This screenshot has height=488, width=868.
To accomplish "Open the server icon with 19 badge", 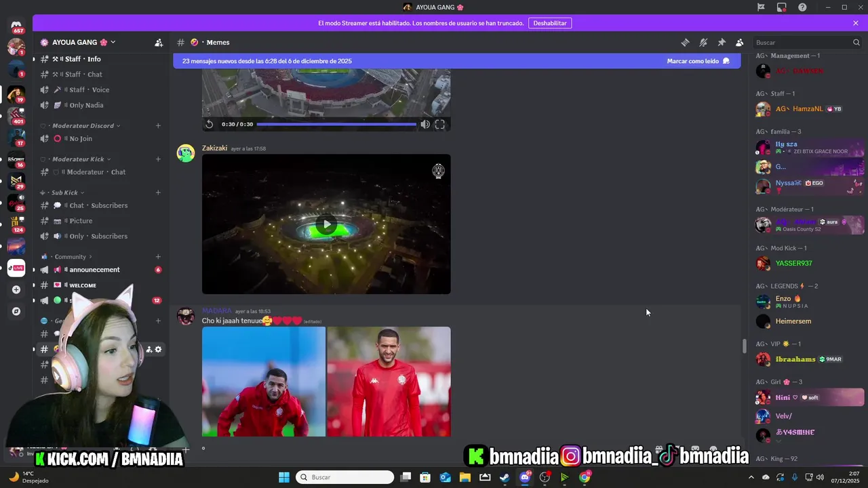I will (x=16, y=93).
